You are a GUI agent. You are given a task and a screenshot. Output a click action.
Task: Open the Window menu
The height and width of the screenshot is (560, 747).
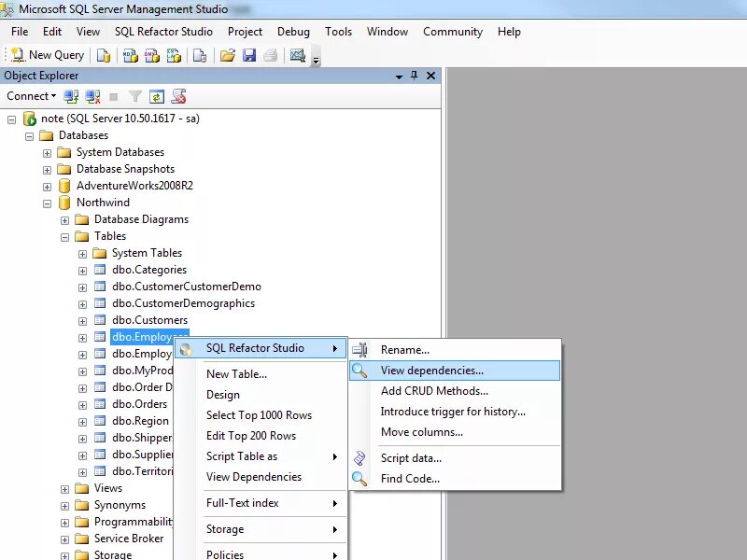coord(388,32)
